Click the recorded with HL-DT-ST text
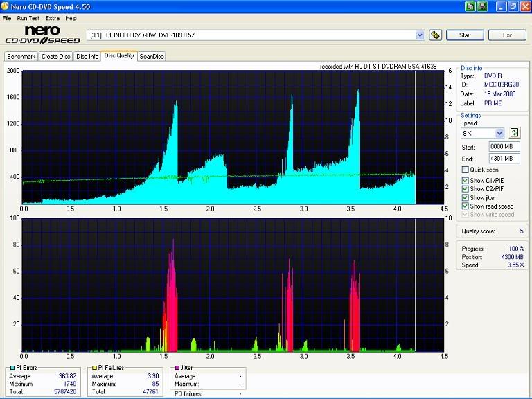Screen dimensions: 532x399 click(x=378, y=66)
